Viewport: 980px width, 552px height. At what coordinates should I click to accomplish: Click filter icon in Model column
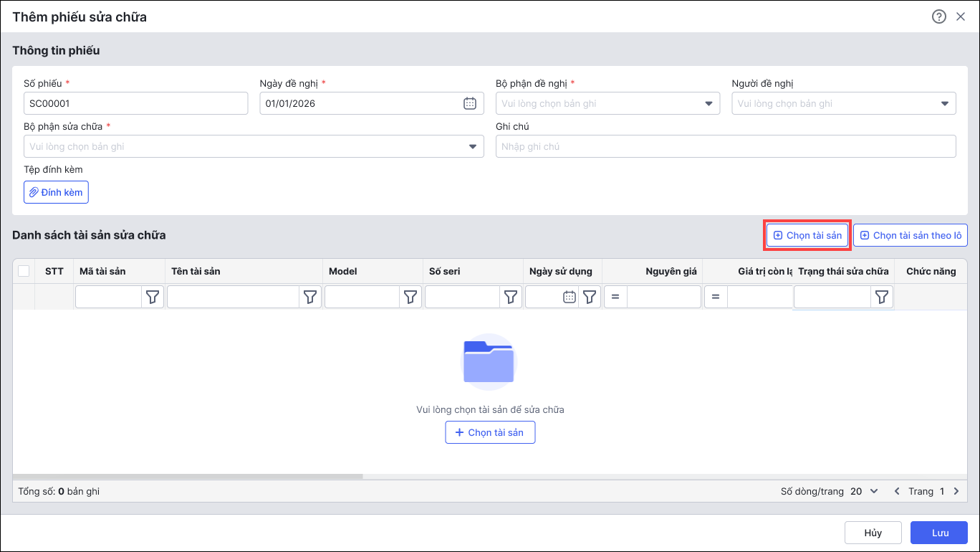point(410,297)
